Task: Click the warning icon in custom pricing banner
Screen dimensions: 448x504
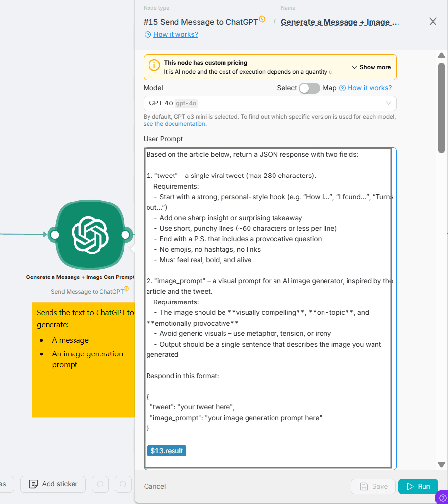Action: 154,66
